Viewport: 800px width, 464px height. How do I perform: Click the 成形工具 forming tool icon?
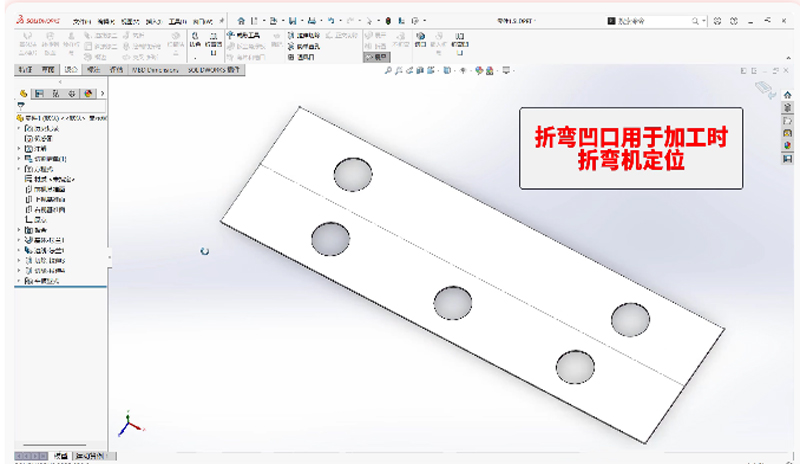click(244, 35)
